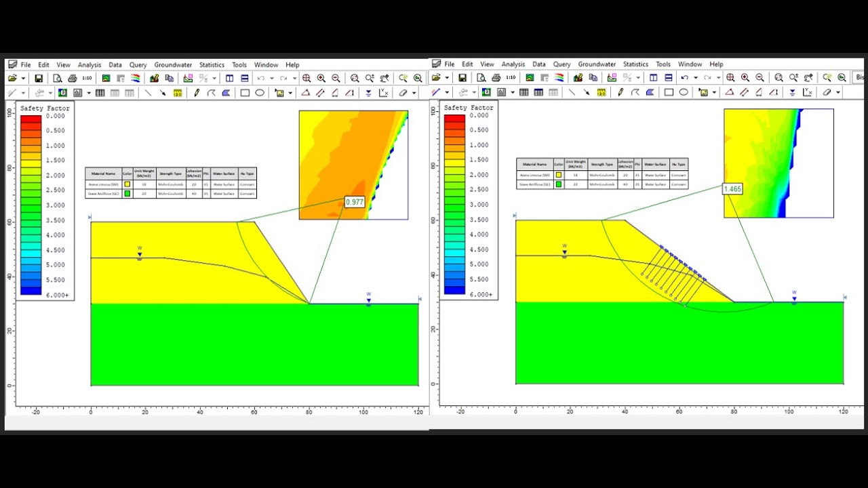Open analysis method combo box in right window

pos(860,78)
